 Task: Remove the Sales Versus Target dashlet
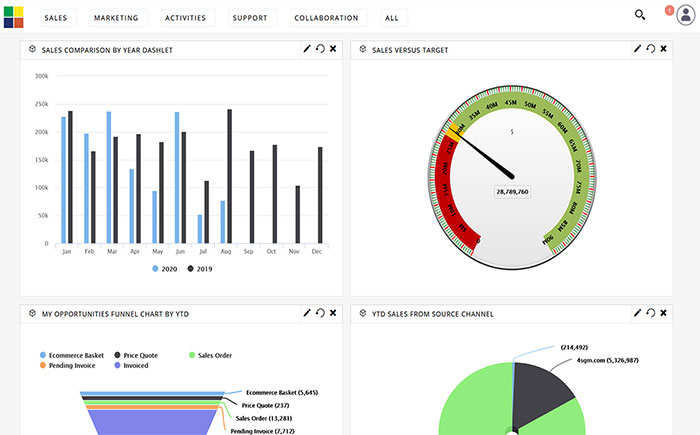click(663, 49)
